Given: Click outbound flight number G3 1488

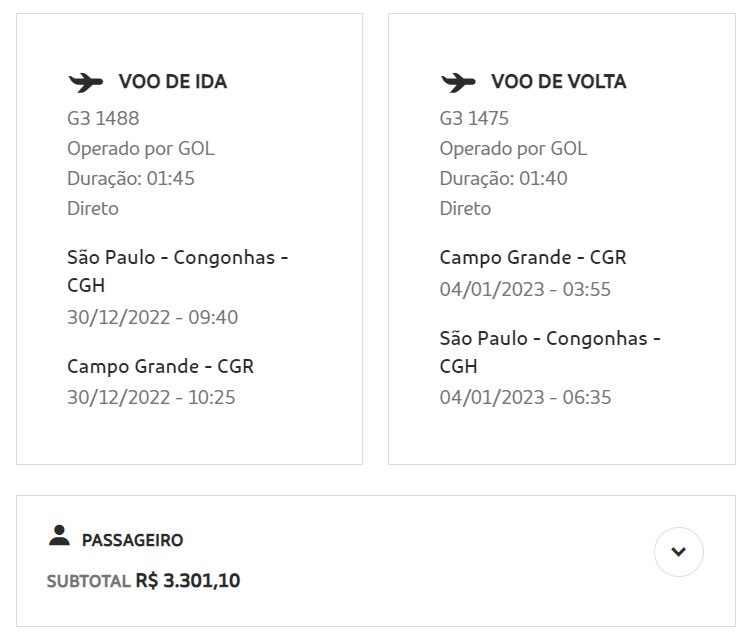Looking at the screenshot, I should (x=103, y=118).
